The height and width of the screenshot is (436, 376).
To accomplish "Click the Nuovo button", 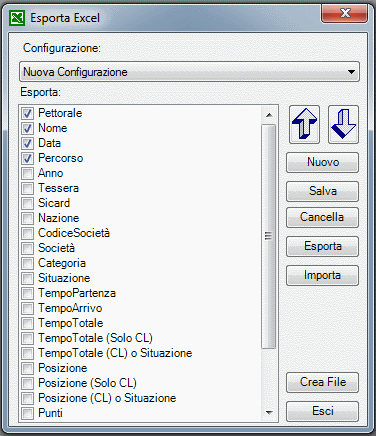I will [x=322, y=162].
